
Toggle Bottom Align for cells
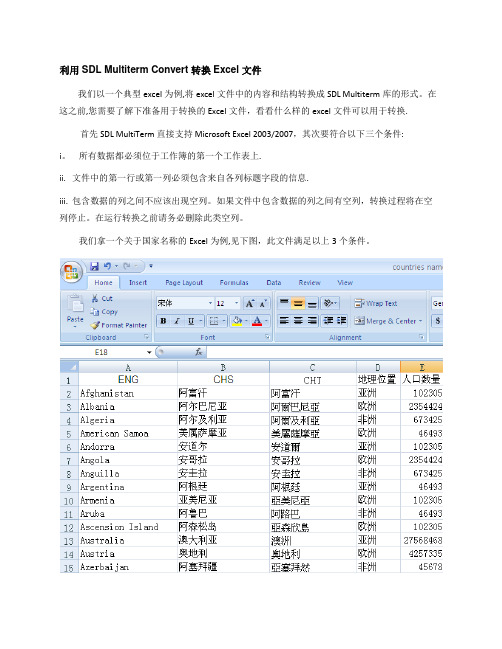click(x=312, y=303)
